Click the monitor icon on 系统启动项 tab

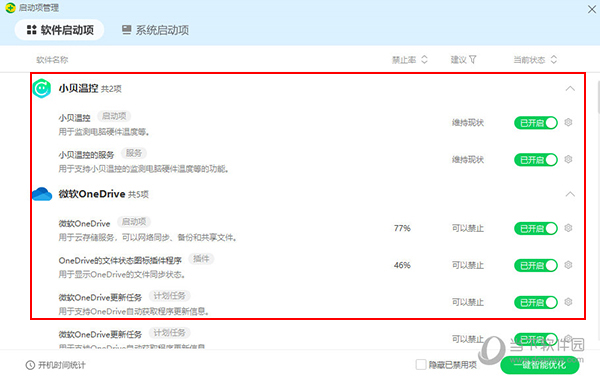pyautogui.click(x=127, y=30)
